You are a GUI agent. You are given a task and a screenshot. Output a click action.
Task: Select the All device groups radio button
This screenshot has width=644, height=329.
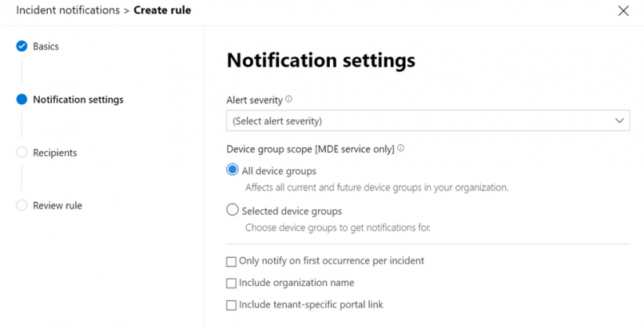(x=232, y=170)
